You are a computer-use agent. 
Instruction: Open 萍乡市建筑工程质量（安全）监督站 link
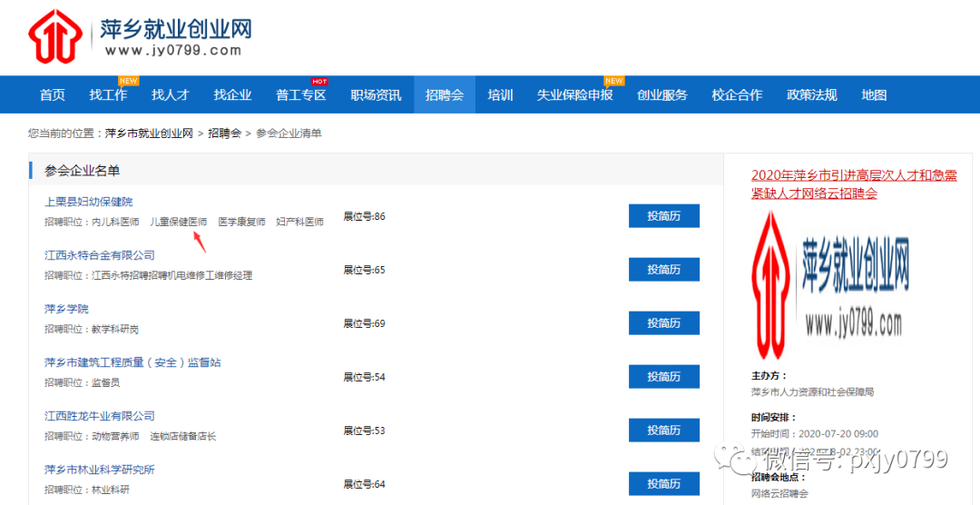132,362
